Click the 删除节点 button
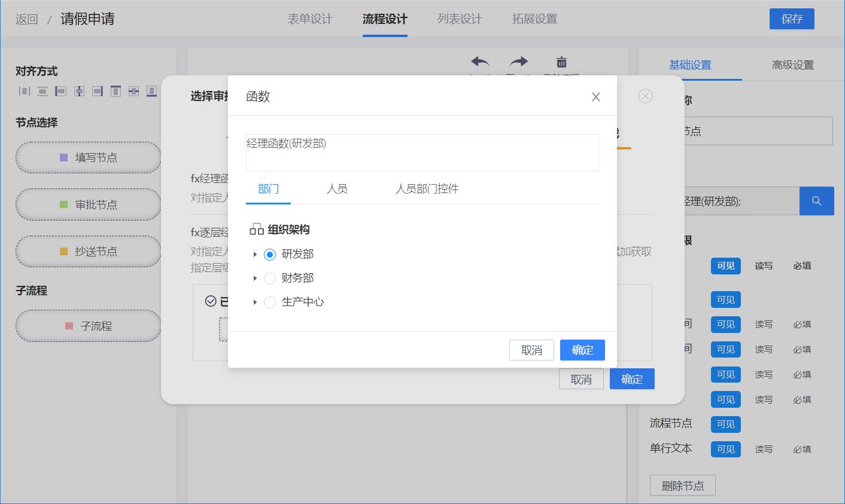This screenshot has width=845, height=504. 683,485
